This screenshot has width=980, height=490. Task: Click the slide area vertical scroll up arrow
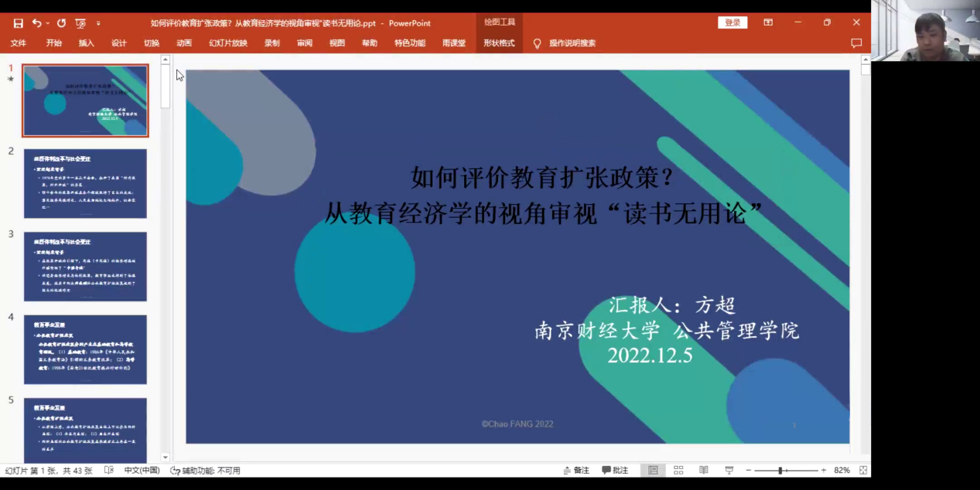pos(865,60)
